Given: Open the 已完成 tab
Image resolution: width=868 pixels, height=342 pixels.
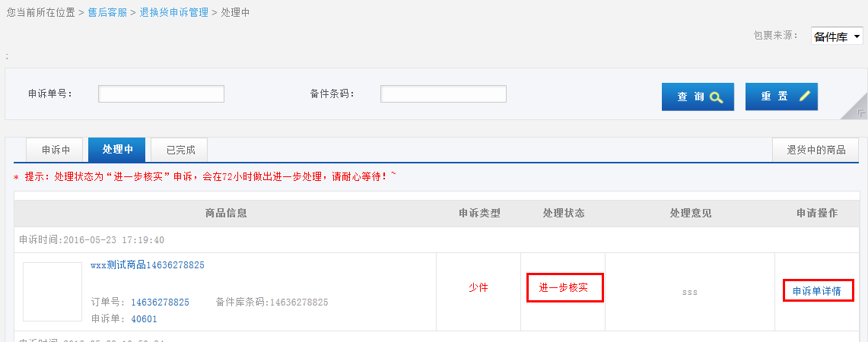Looking at the screenshot, I should click(x=180, y=150).
